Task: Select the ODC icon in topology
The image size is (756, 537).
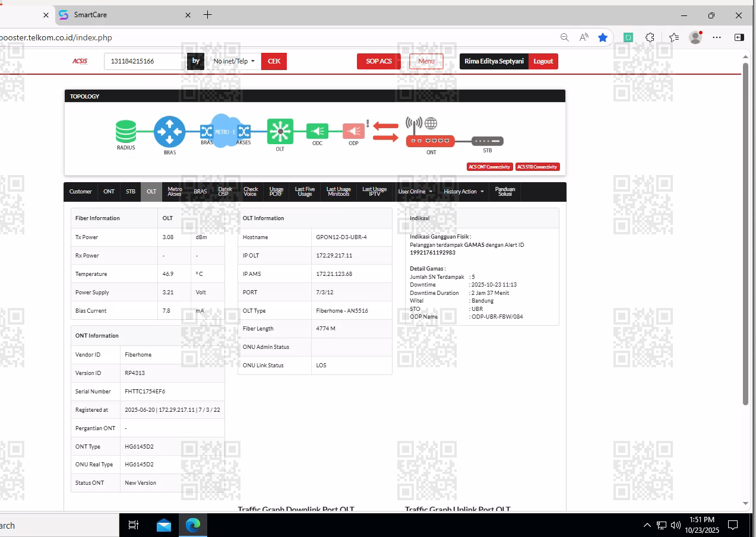Action: point(317,131)
